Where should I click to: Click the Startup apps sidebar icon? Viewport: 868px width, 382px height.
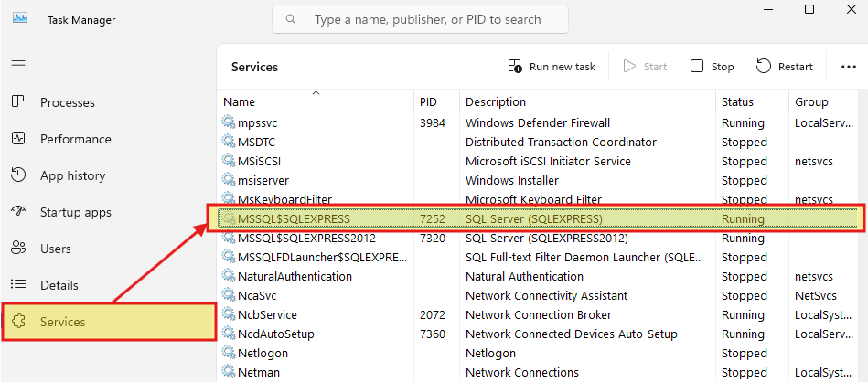pos(18,212)
